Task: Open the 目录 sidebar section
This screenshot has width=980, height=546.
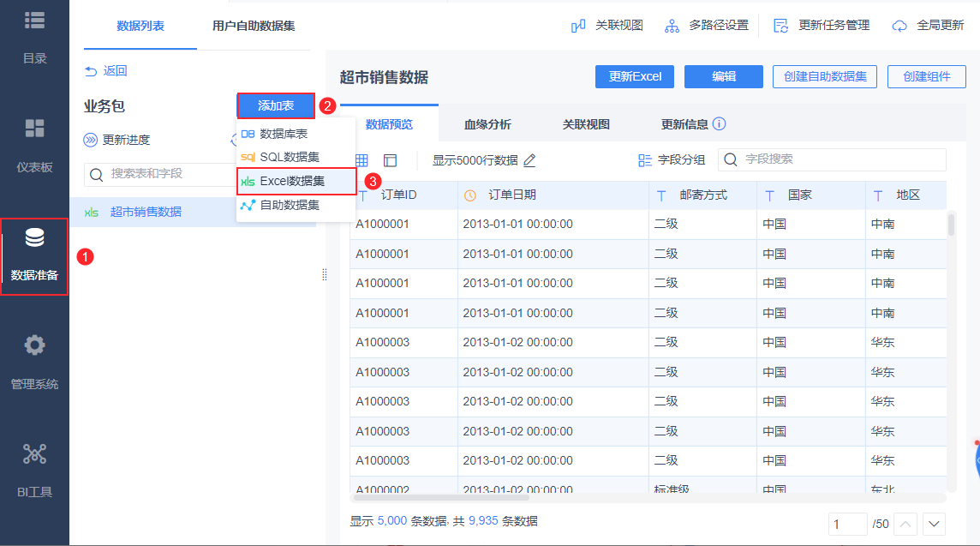Action: pos(34,38)
